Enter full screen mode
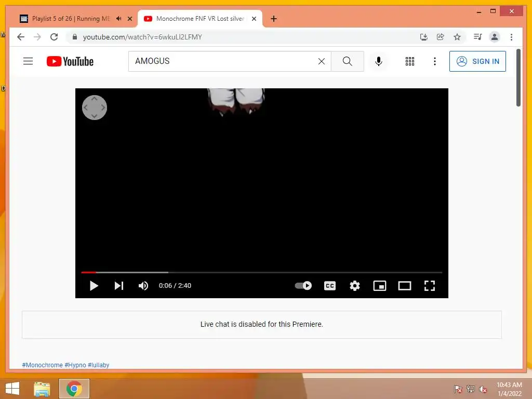Viewport: 532px width, 399px height. pos(430,286)
